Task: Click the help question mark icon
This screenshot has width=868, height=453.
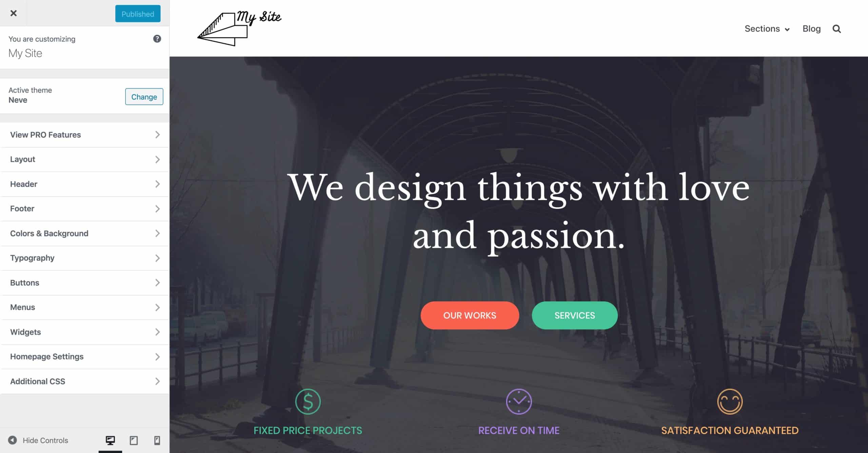Action: (158, 39)
